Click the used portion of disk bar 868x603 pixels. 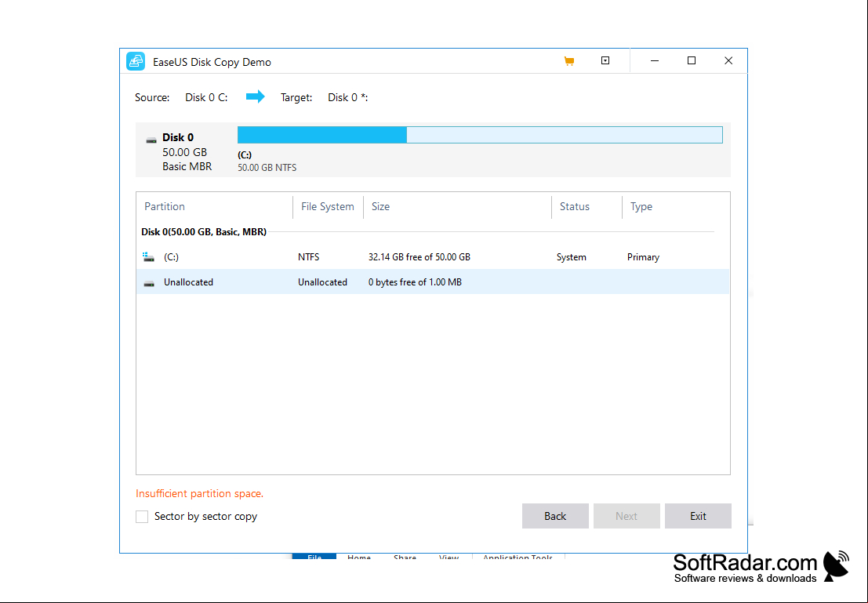tap(322, 135)
